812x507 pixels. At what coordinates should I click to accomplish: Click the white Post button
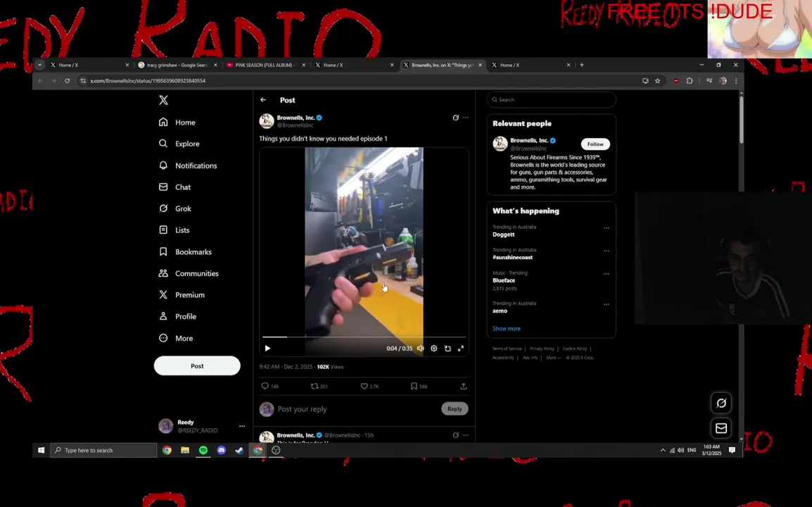point(197,365)
